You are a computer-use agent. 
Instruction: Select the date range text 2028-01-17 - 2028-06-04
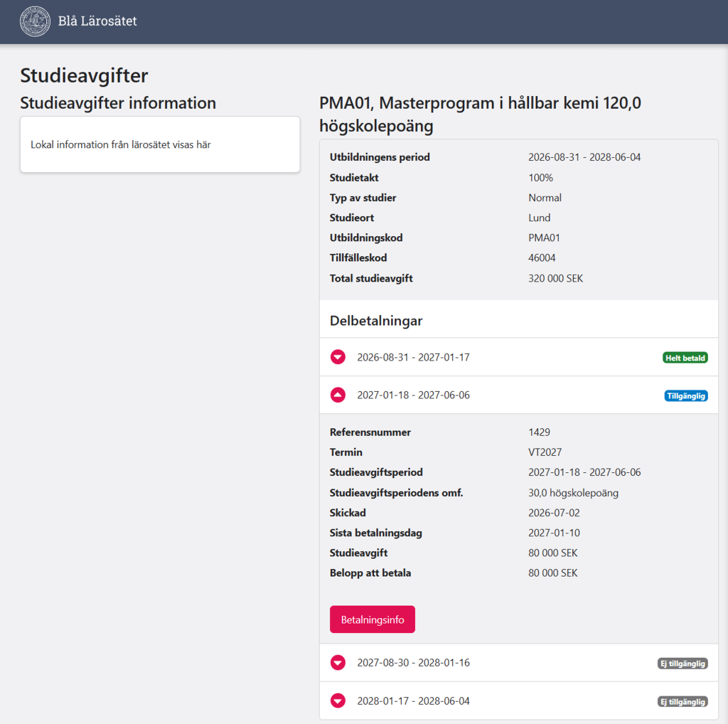(413, 701)
